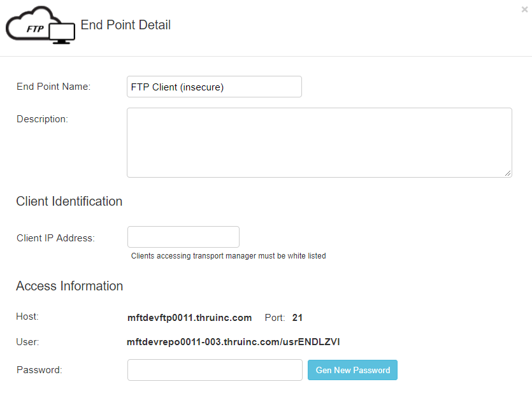This screenshot has height=405, width=532.
Task: Click the monitor icon beside the FTP cloud
Action: point(62,33)
